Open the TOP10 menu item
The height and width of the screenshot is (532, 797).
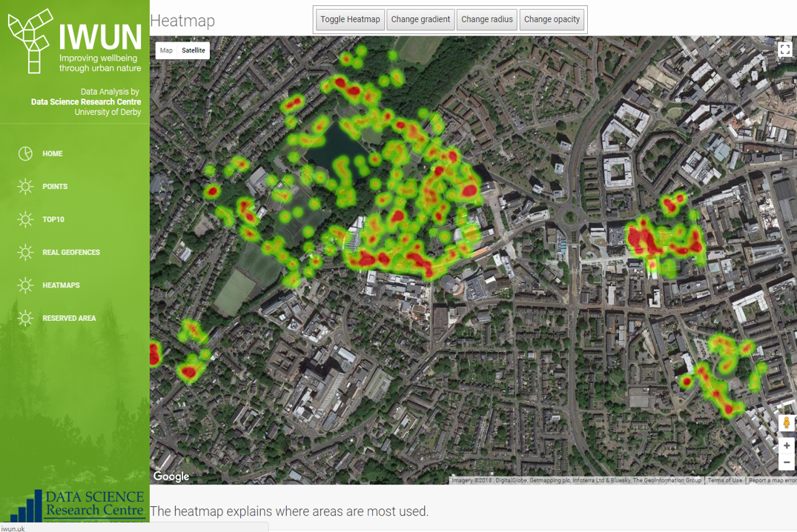(x=53, y=220)
